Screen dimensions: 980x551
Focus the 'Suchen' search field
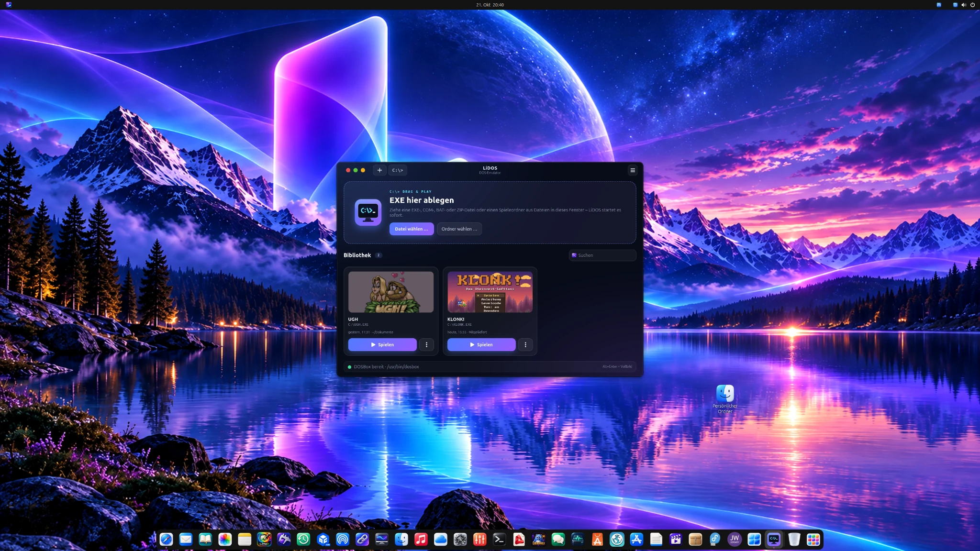point(602,255)
